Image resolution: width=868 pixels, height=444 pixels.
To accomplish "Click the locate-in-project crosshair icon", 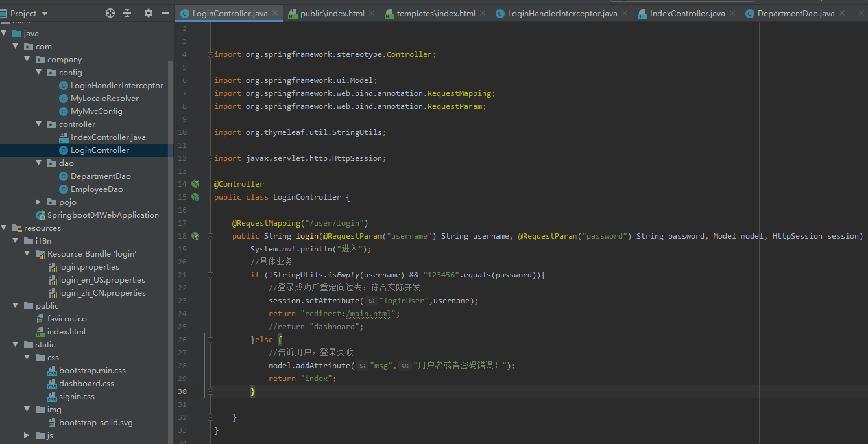I will [x=110, y=13].
